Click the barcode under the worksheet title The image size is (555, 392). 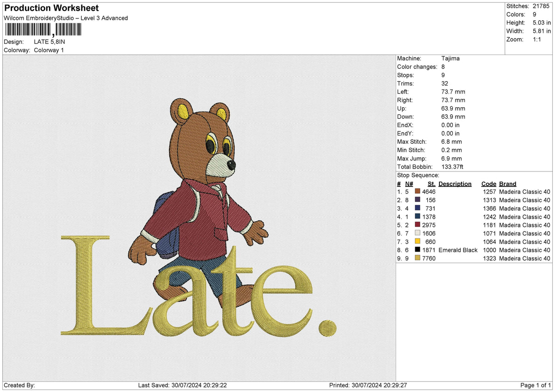[43, 30]
